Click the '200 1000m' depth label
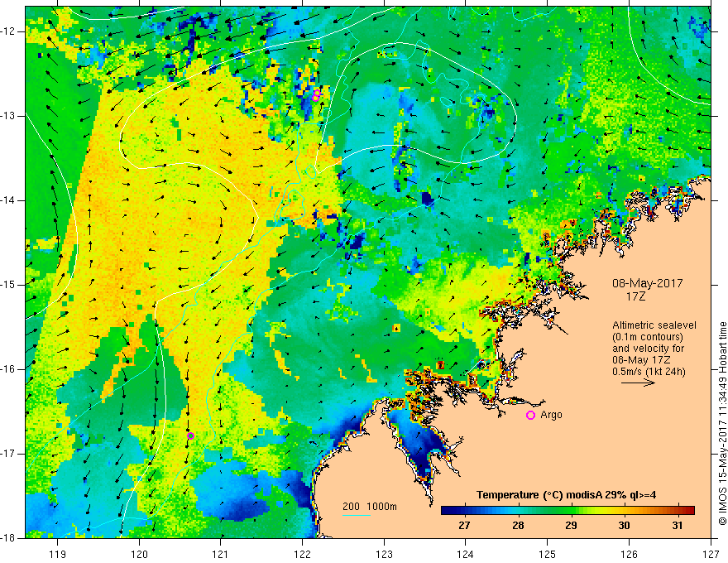Viewport: 728px width, 563px height. pyautogui.click(x=370, y=507)
